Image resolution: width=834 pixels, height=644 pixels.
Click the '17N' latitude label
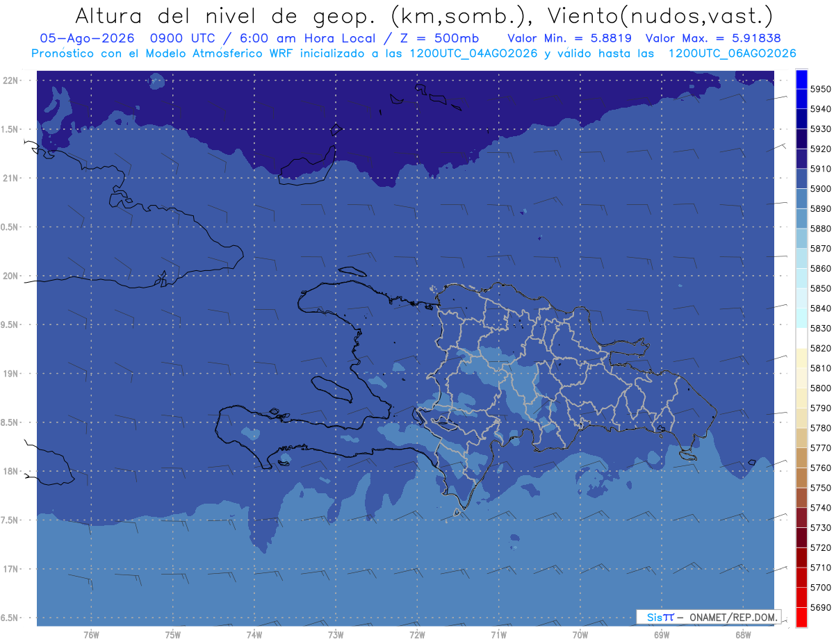[x=11, y=569]
